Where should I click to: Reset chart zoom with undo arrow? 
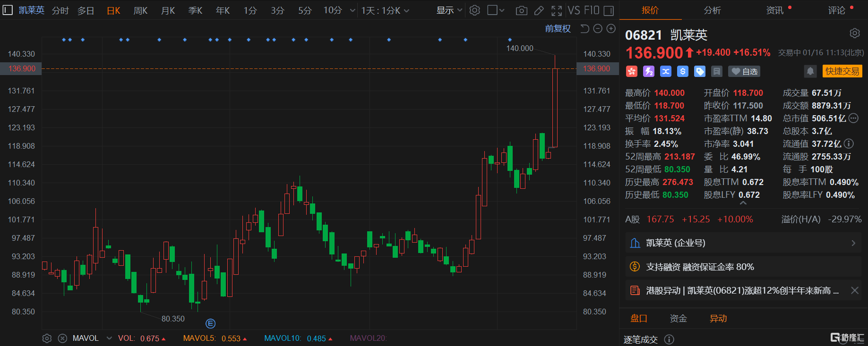point(584,29)
